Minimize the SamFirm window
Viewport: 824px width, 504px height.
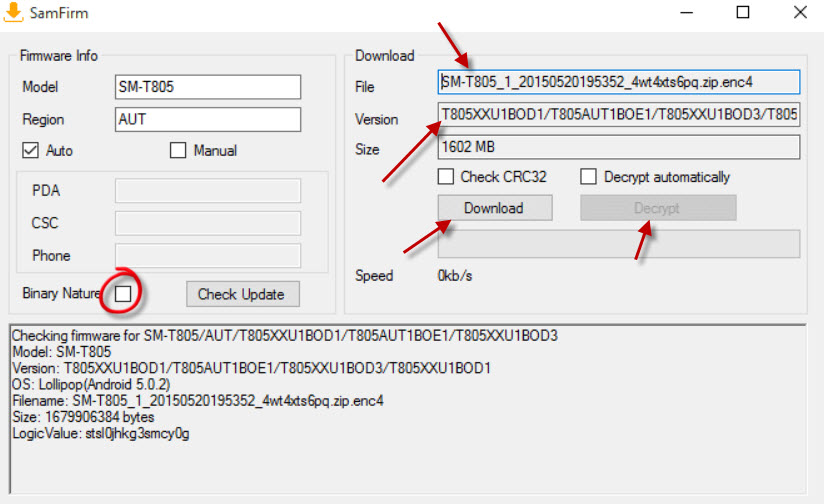pyautogui.click(x=687, y=12)
